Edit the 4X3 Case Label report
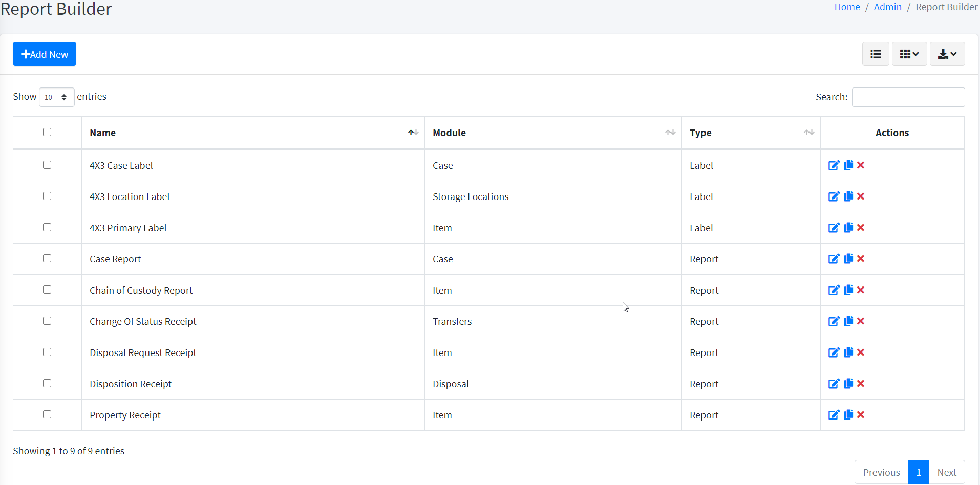 pyautogui.click(x=834, y=165)
